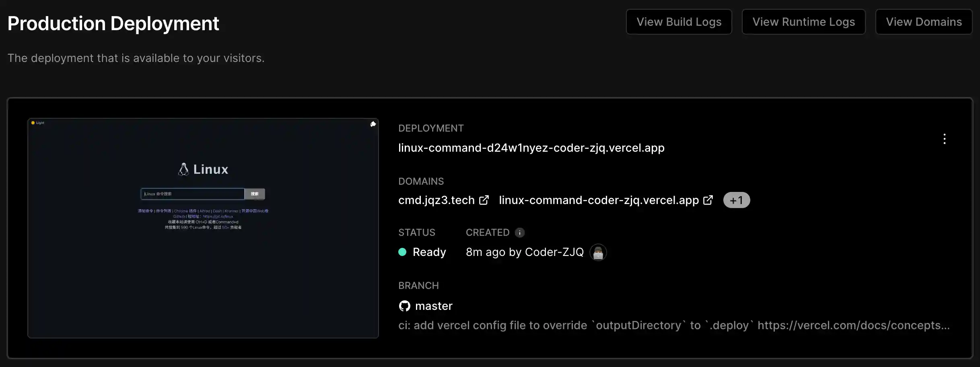Open deployment URL linux-command-d24w1nyez-coder-zjq.vercel.app
Viewport: 980px width, 367px height.
point(531,148)
